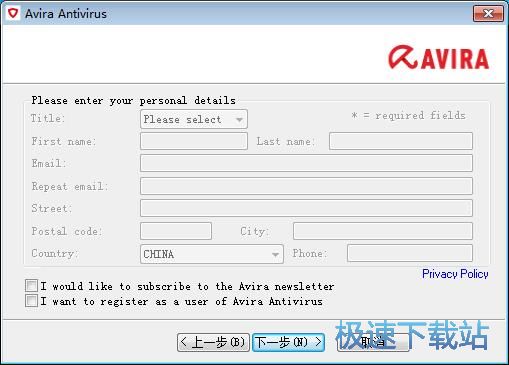509x365 pixels.
Task: Click the Postal code input field
Action: [176, 231]
